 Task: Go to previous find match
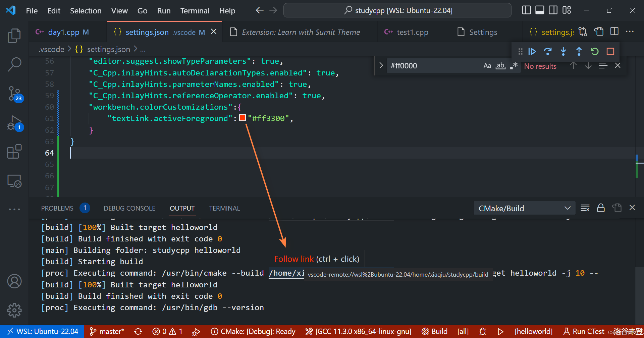tap(574, 66)
